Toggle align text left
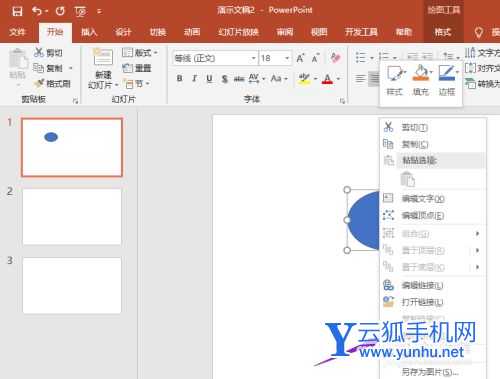Viewport: 500px width, 379px height. pos(360,79)
